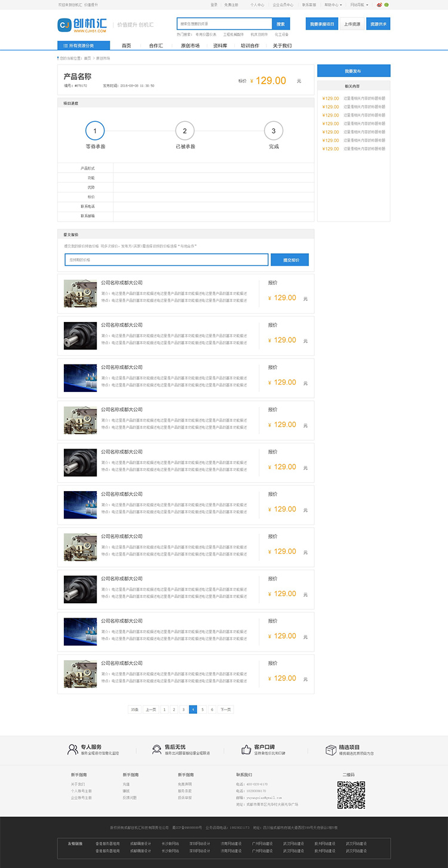Go to pagination page 5
This screenshot has width=448, height=868.
coord(202,710)
